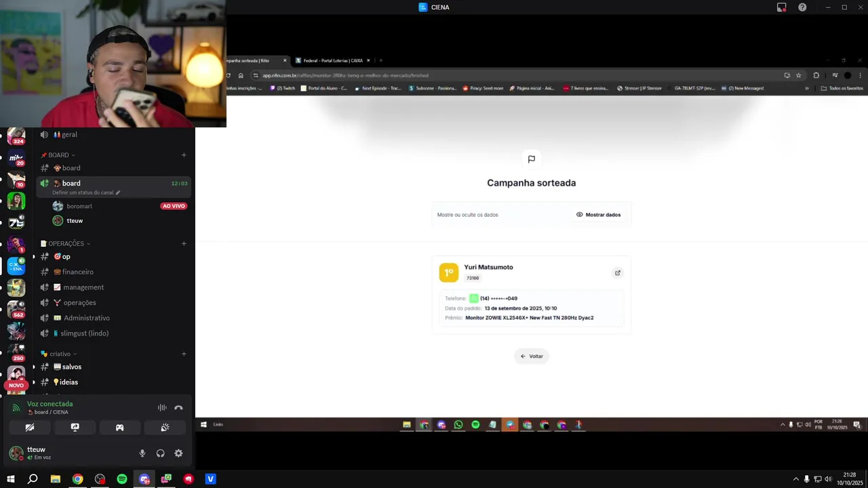The image size is (868, 488).
Task: Watch boromarl's AO VIVO stream badge
Action: click(x=174, y=206)
